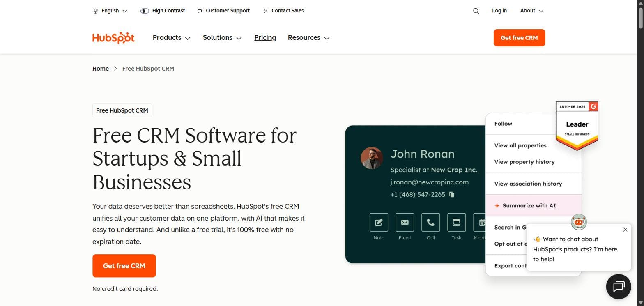
Task: Expand the Products menu
Action: 172,37
